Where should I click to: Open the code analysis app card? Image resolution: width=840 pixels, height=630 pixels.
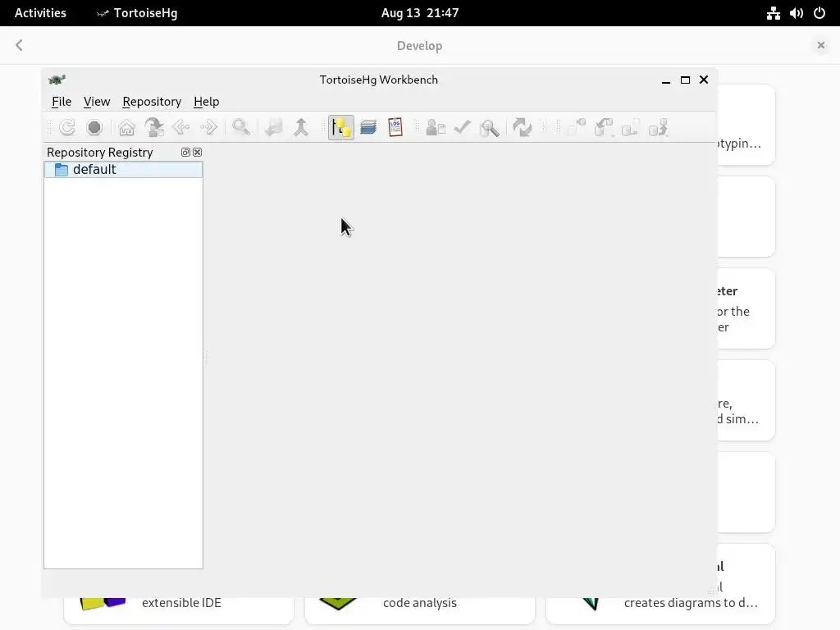419,610
